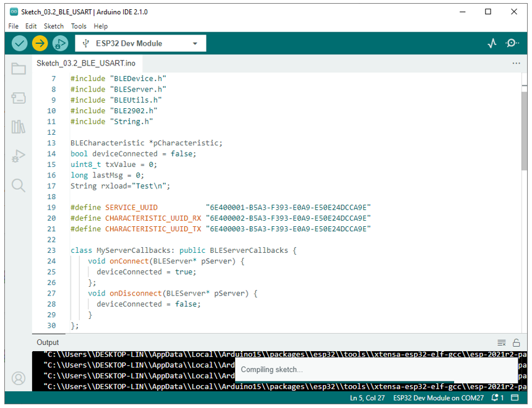Click the editor vertical scrollbar thumb
This screenshot has width=532, height=408.
524,130
